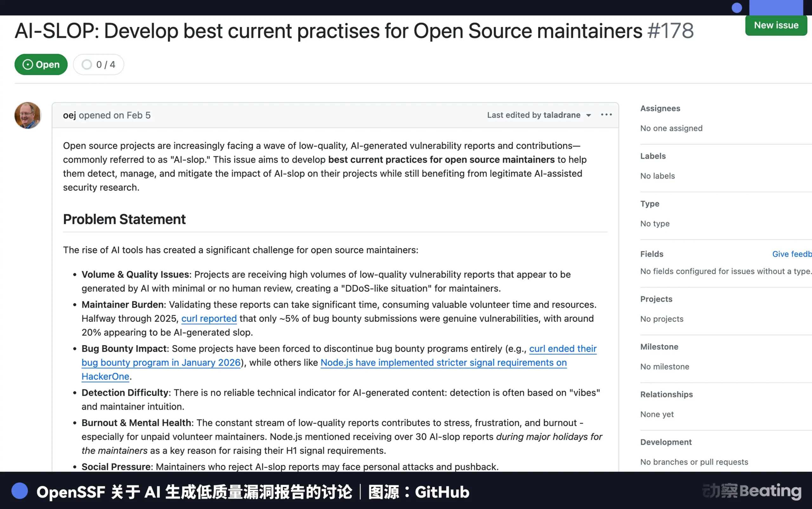The width and height of the screenshot is (812, 509).
Task: Click the 'No milestone' text
Action: coord(665,367)
